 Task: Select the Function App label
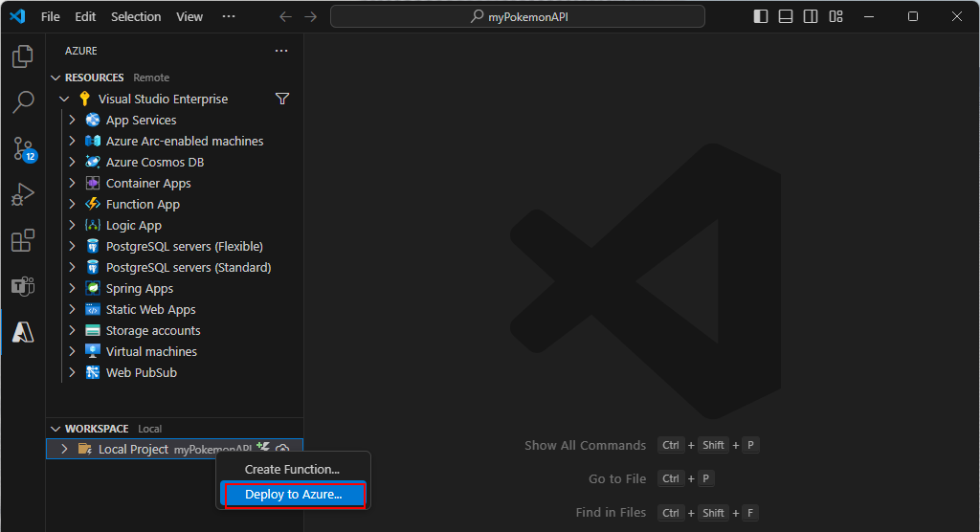144,205
